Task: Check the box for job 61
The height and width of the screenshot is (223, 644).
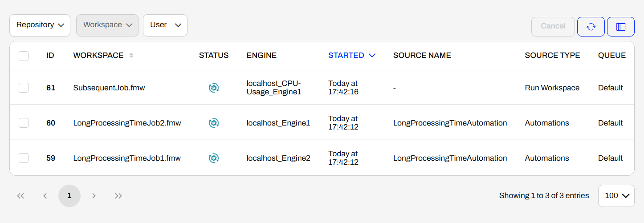Action: click(x=24, y=88)
